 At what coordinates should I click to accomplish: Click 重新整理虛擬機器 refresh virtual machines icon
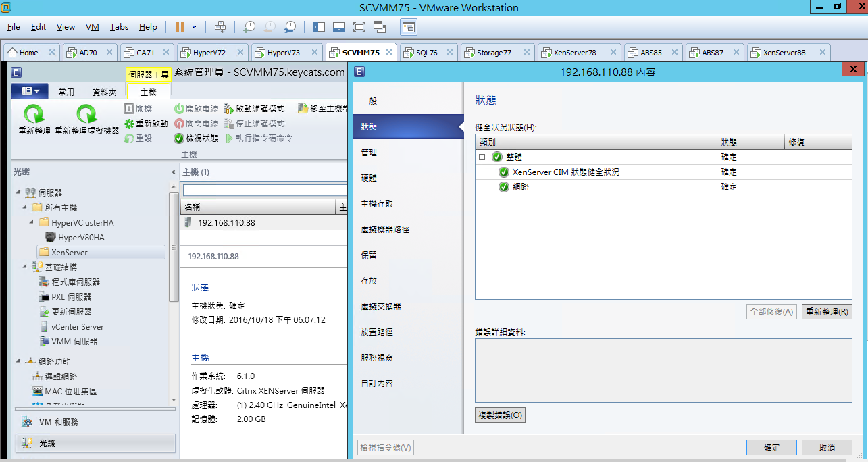coord(86,114)
